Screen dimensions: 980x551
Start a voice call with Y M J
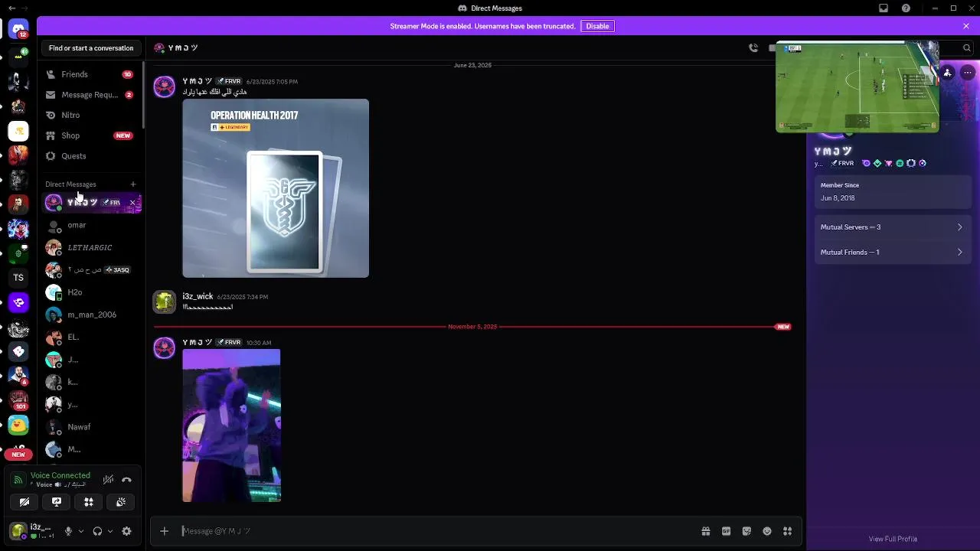click(x=753, y=47)
